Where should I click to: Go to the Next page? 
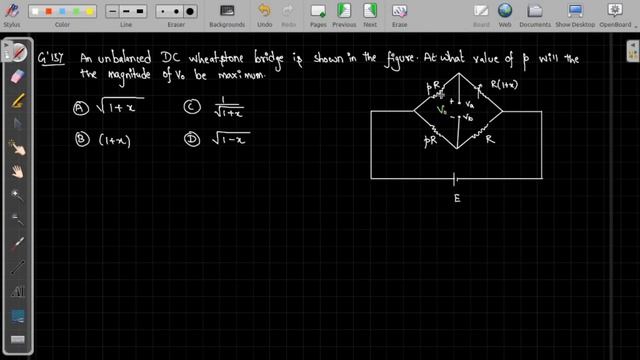tap(370, 15)
